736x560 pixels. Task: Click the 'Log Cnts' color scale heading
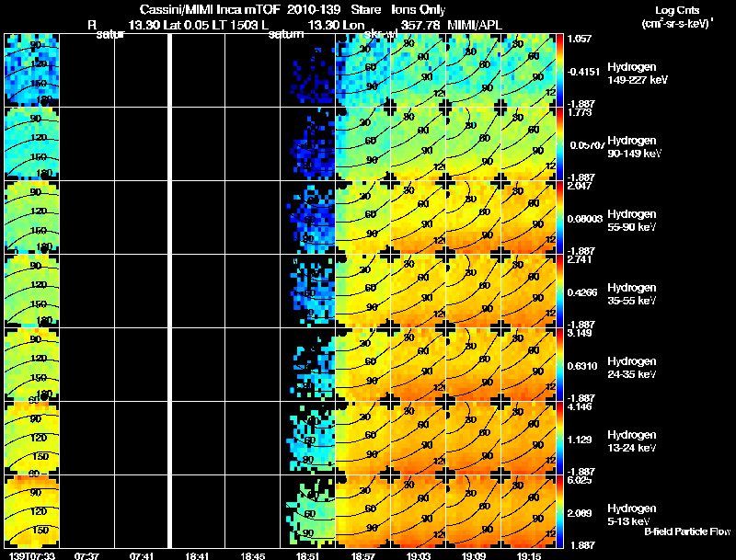click(677, 10)
